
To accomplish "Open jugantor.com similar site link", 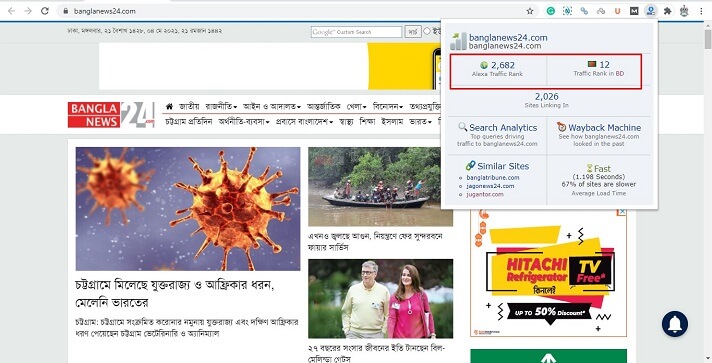I will [485, 194].
